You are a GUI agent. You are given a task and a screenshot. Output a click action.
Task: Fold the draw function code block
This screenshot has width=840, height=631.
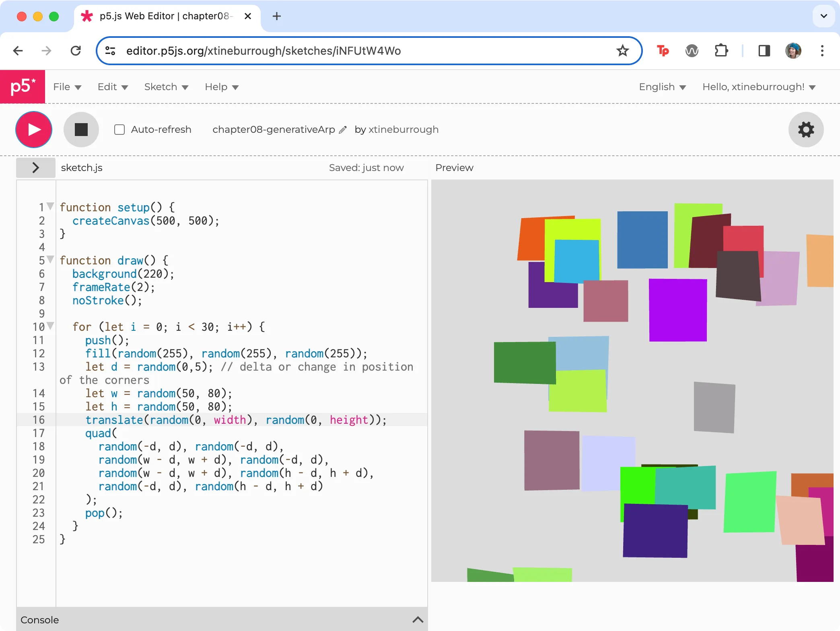[50, 260]
